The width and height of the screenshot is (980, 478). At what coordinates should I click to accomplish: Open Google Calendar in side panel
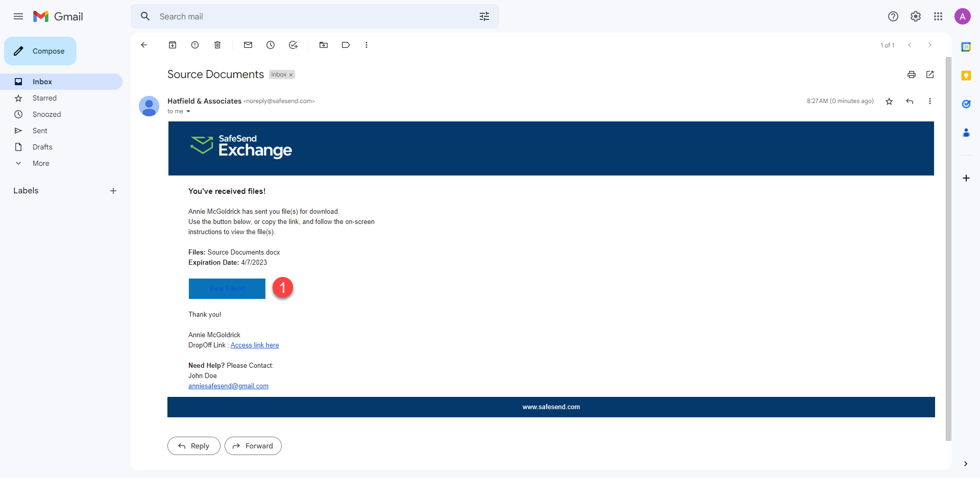(966, 46)
